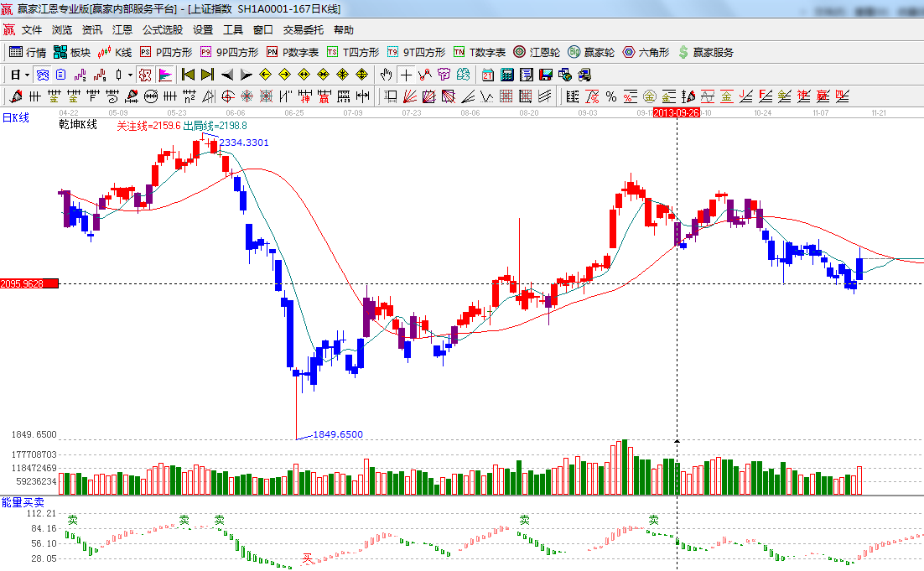This screenshot has height=571, width=924.
Task: Expand the 日 period dropdown arrow
Action: click(26, 75)
